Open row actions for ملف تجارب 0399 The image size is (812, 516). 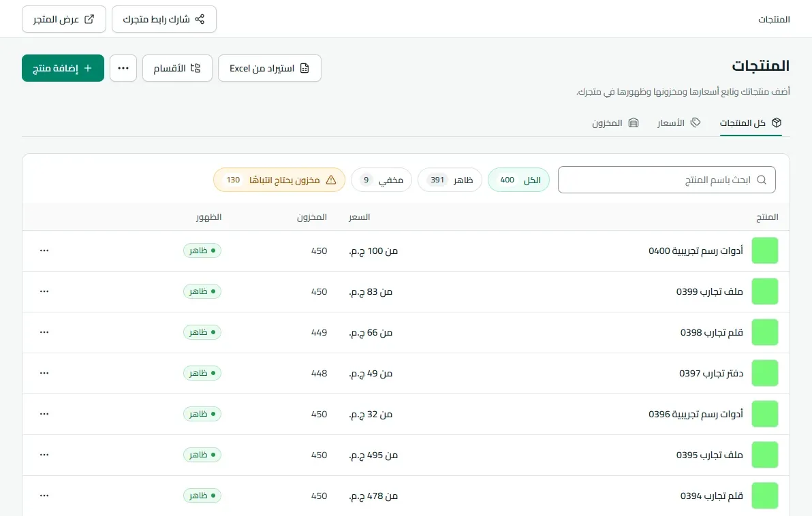(44, 291)
